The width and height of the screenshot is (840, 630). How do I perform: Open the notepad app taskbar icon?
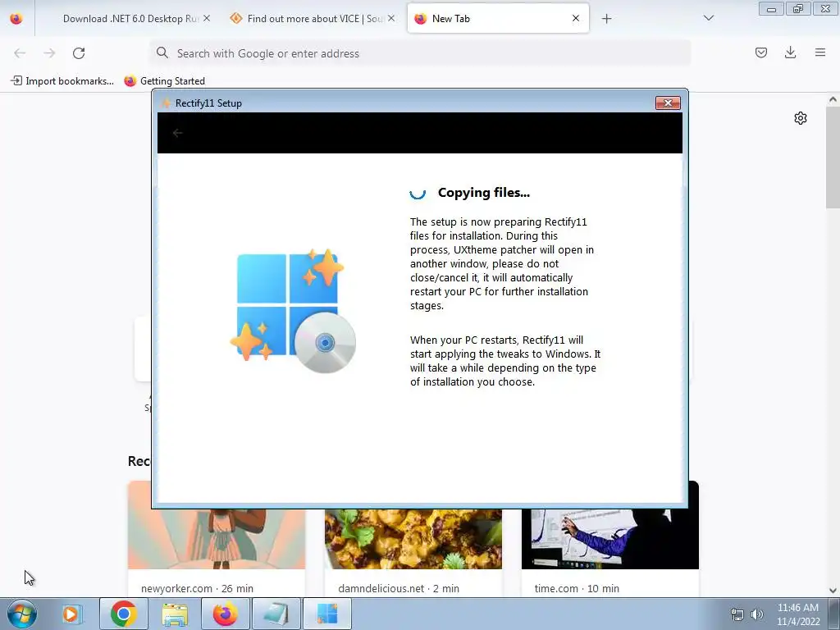[276, 614]
